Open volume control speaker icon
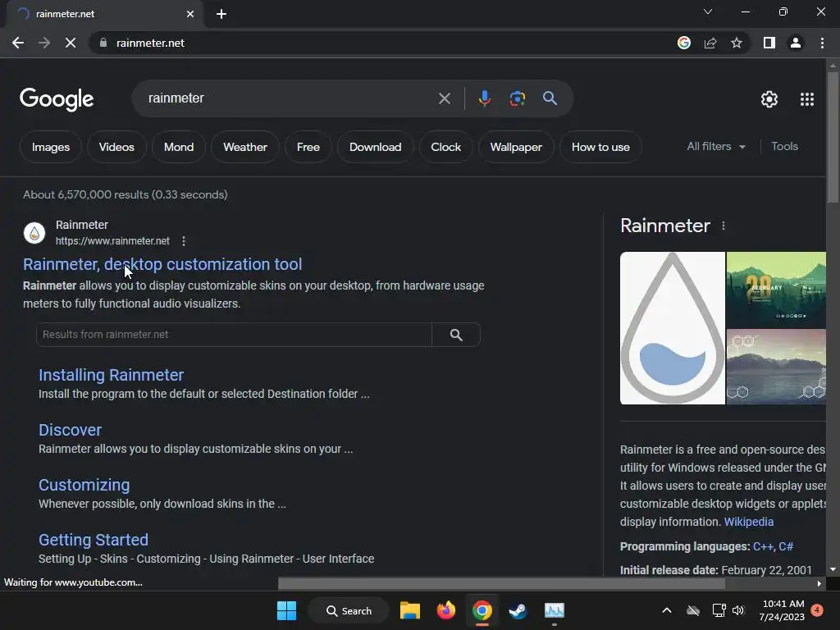The height and width of the screenshot is (630, 840). point(738,610)
